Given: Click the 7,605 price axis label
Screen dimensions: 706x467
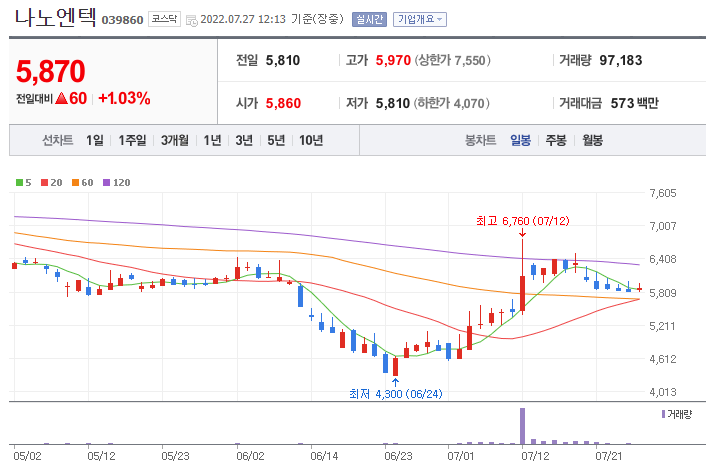Looking at the screenshot, I should click(663, 193).
